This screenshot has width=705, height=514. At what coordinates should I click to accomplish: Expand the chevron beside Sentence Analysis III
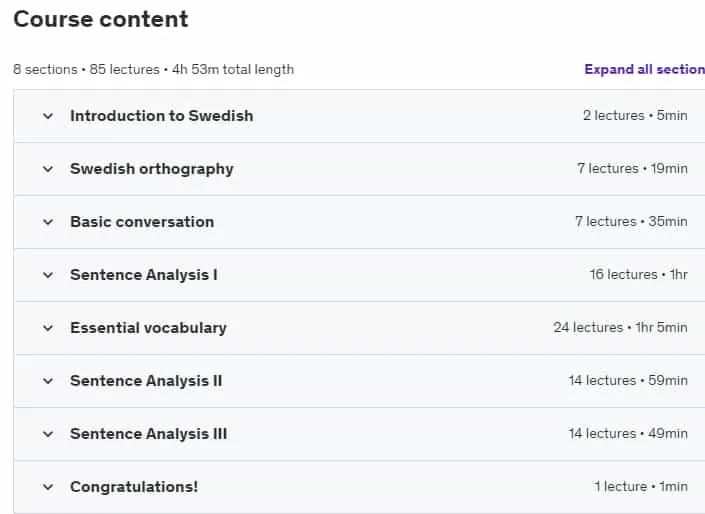(x=48, y=434)
